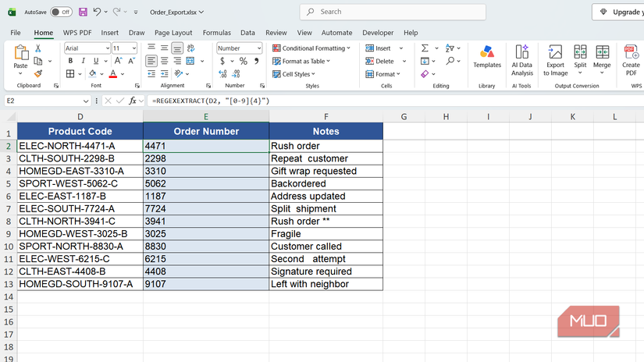The height and width of the screenshot is (362, 644).
Task: Click the Increase Indent icon
Action: click(164, 74)
